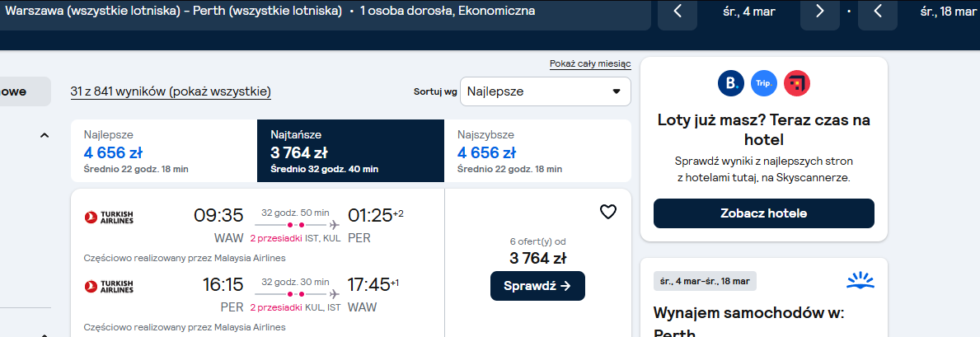
Task: Select the Najtańsze 3 764 zł tab
Action: [350, 151]
